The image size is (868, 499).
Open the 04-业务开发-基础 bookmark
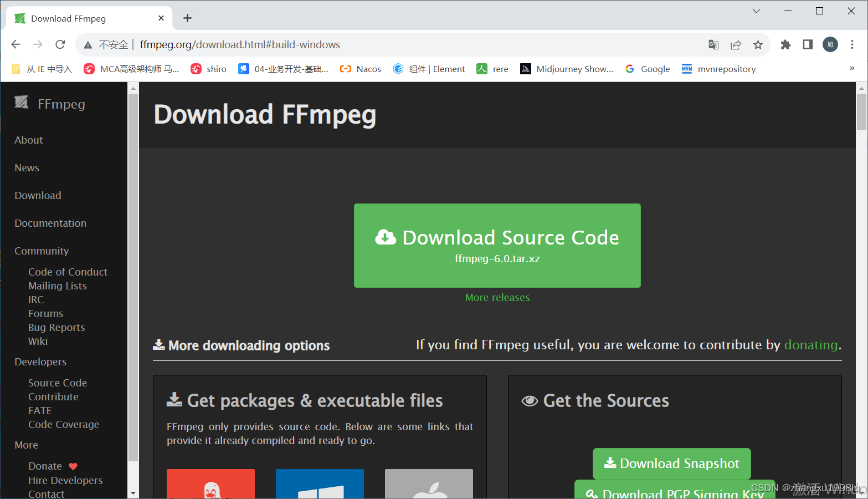click(283, 69)
